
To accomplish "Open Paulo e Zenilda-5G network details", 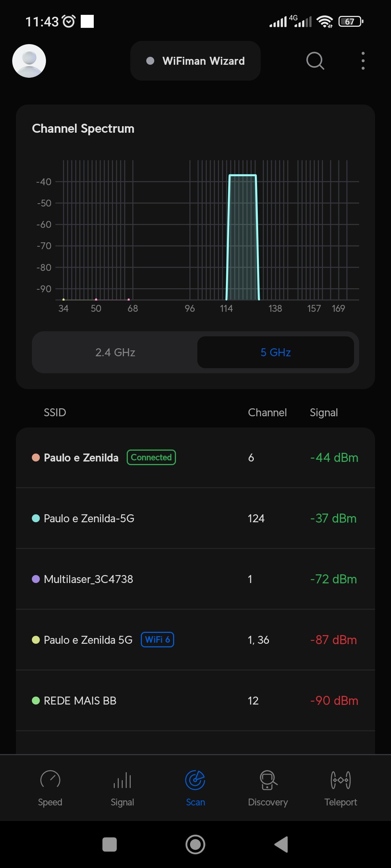I will coord(89,519).
